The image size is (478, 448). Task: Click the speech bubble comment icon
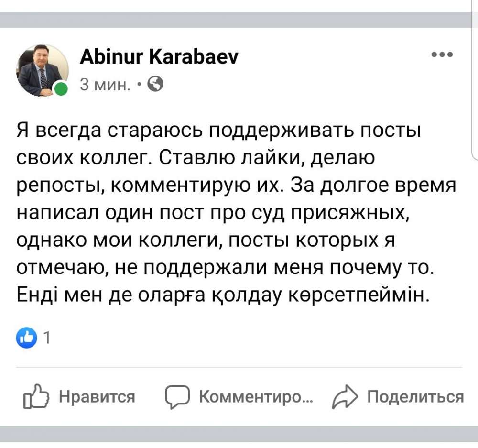tap(177, 396)
